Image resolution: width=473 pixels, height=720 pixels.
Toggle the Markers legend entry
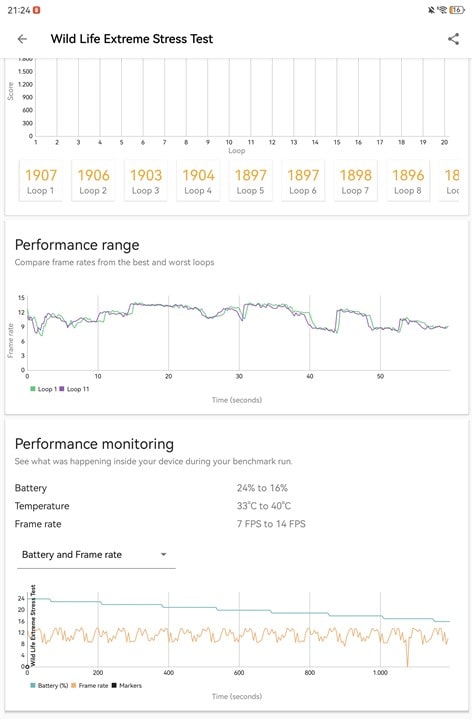[127, 686]
